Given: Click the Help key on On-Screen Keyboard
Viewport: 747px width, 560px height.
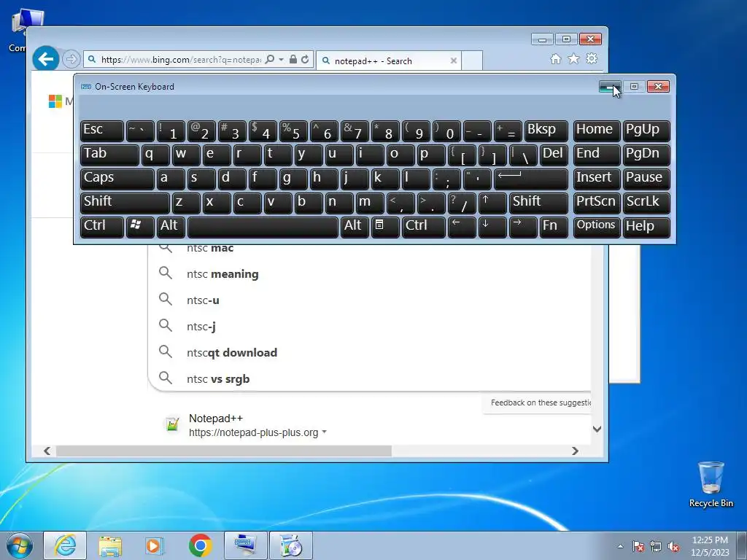Looking at the screenshot, I should click(x=646, y=227).
